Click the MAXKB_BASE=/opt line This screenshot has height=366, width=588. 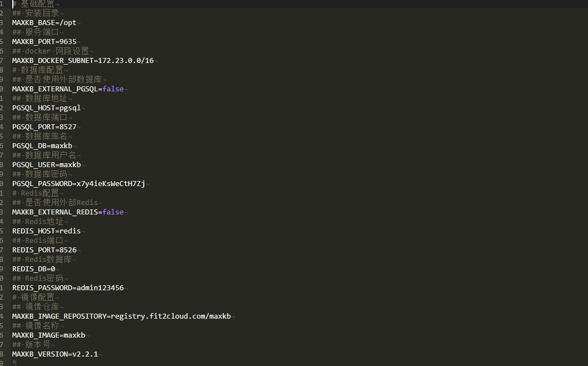coord(44,23)
